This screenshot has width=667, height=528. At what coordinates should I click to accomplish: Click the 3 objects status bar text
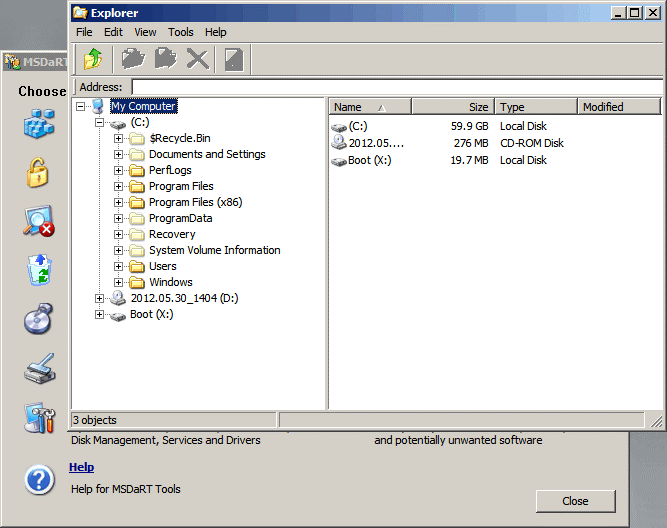coord(94,420)
